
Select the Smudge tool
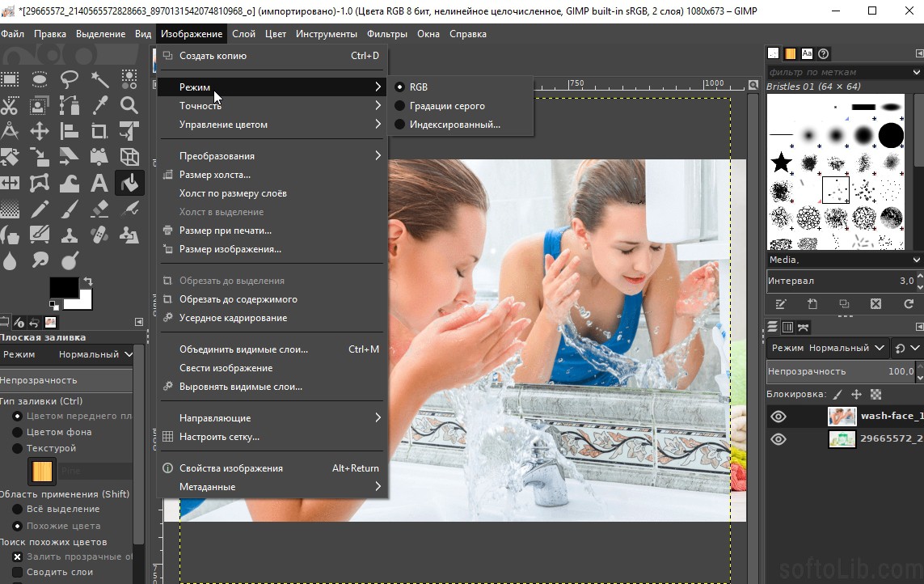40,260
